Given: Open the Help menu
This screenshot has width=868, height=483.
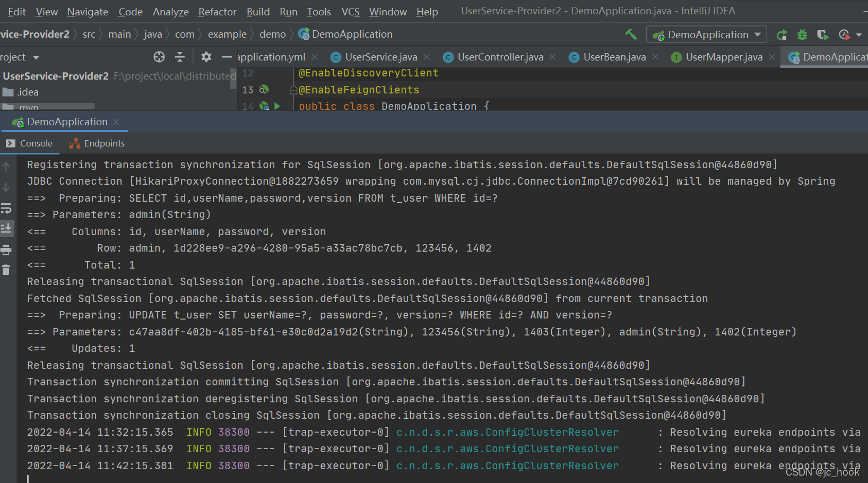Looking at the screenshot, I should pos(427,12).
